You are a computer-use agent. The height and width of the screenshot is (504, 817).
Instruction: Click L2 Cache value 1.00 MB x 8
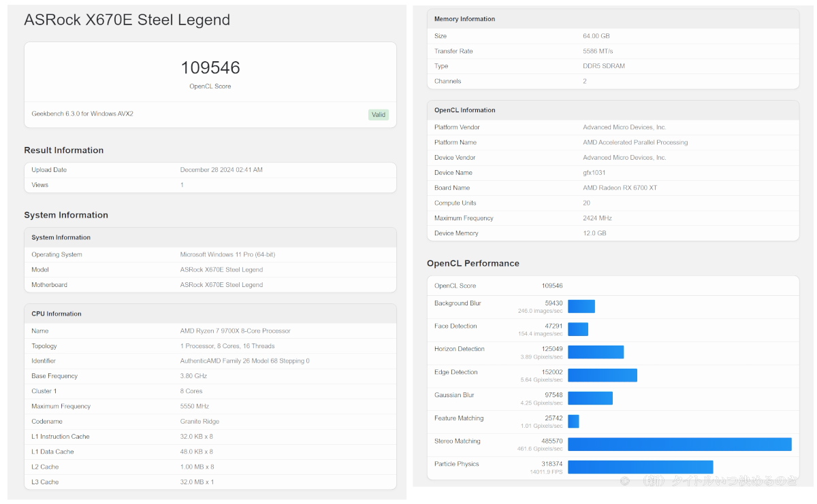click(197, 467)
